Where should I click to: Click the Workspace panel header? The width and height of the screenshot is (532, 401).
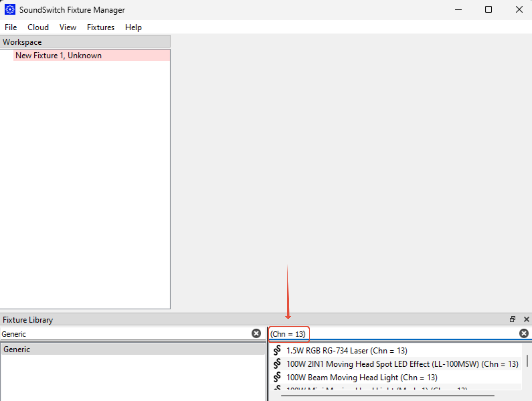pyautogui.click(x=85, y=42)
